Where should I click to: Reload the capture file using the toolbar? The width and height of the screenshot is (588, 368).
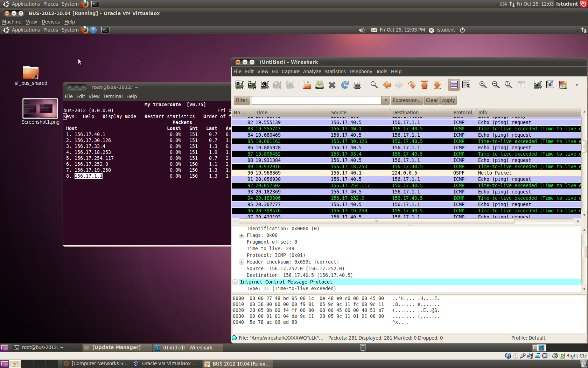(345, 85)
